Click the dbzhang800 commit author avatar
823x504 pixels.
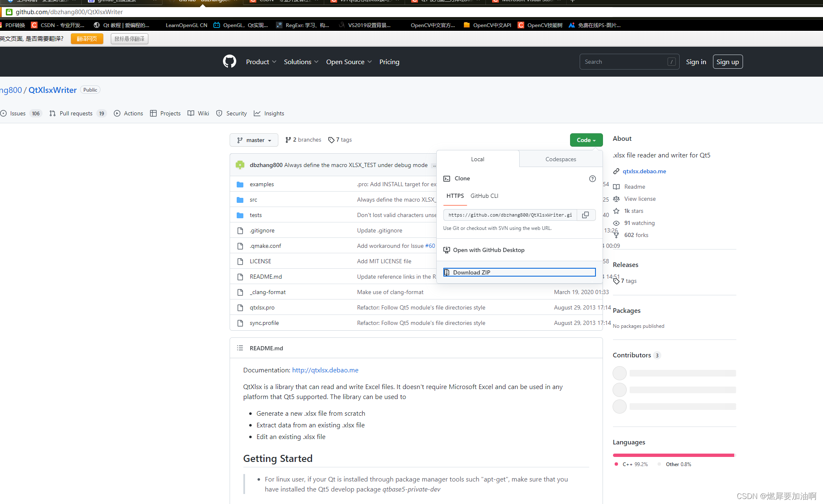click(x=240, y=165)
